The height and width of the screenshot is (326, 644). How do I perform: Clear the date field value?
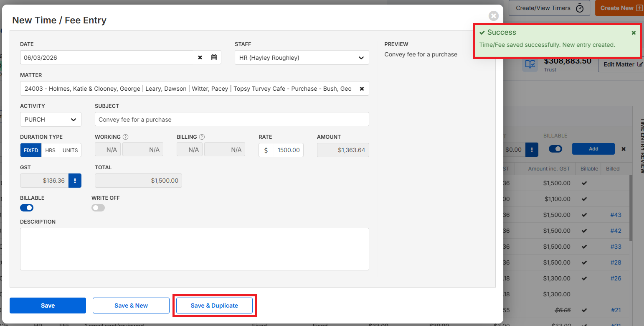point(200,58)
